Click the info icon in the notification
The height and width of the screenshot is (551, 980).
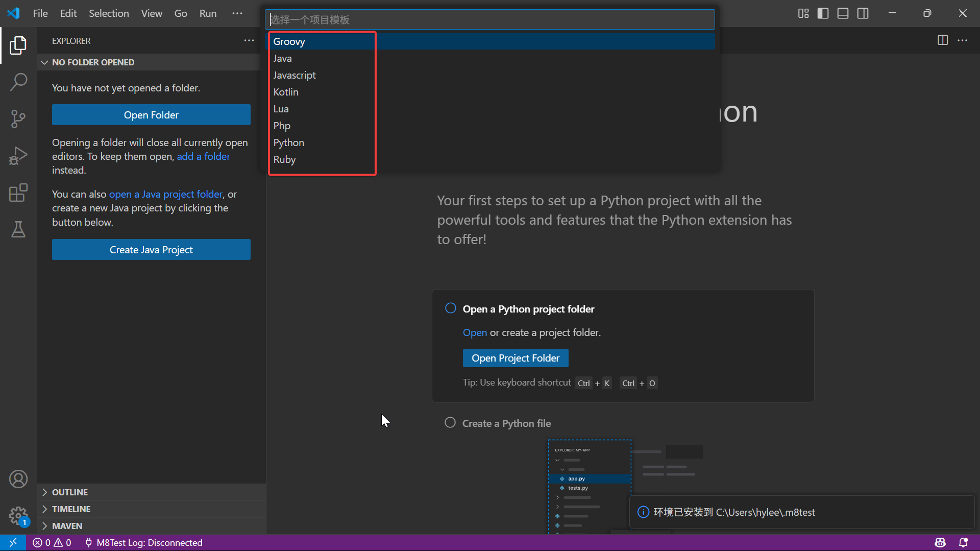pyautogui.click(x=643, y=512)
